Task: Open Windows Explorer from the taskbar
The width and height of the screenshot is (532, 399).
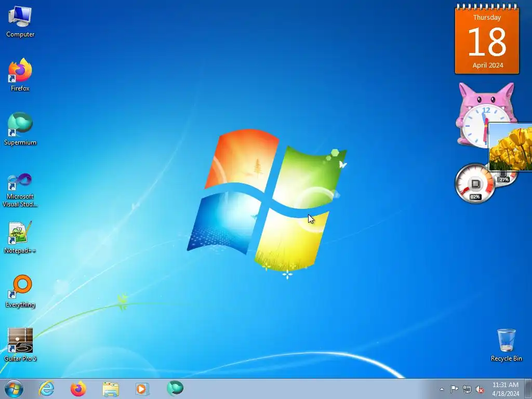Action: [111, 389]
